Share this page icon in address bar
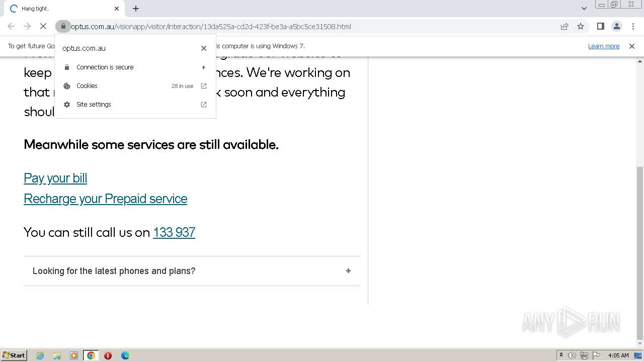The height and width of the screenshot is (362, 644). [565, 26]
